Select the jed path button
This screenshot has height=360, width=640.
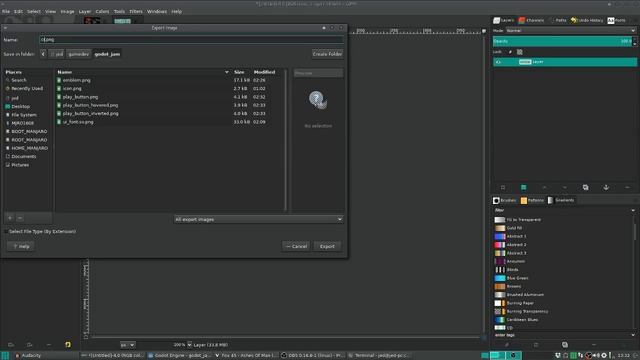(57, 54)
